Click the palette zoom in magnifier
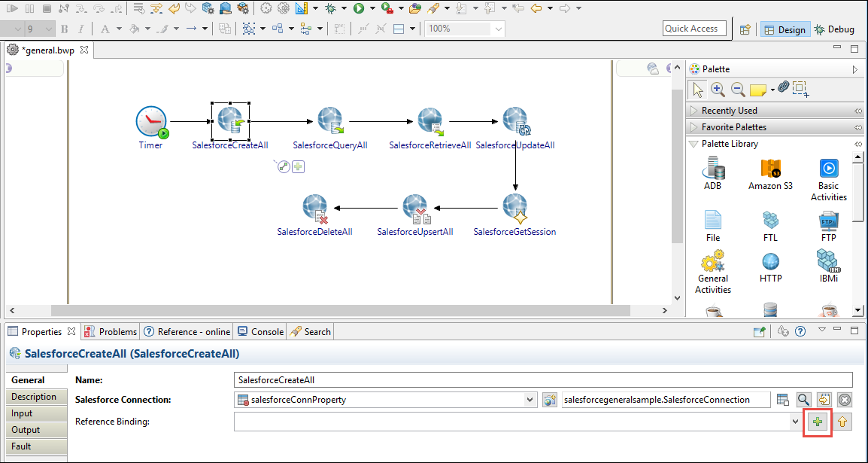This screenshot has width=868, height=463. tap(718, 89)
